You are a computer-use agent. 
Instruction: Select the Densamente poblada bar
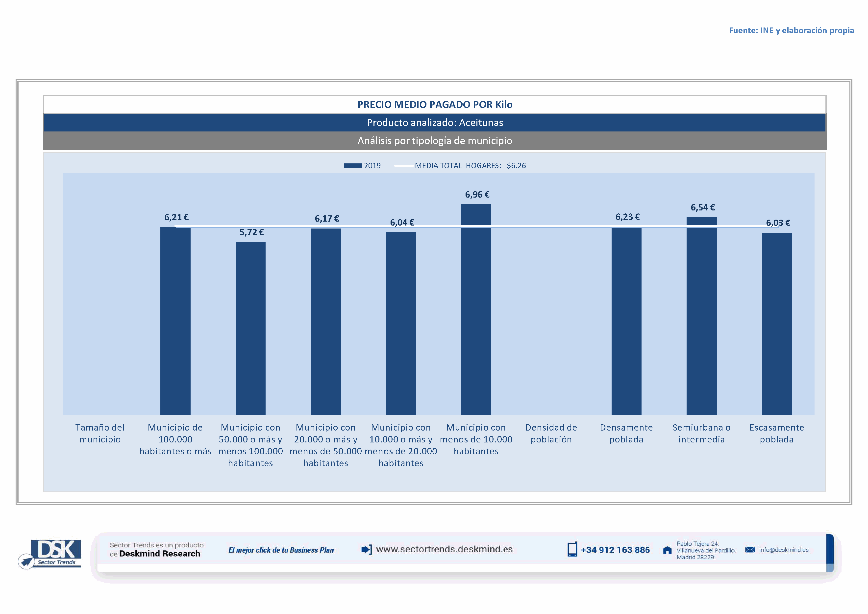[x=626, y=321]
